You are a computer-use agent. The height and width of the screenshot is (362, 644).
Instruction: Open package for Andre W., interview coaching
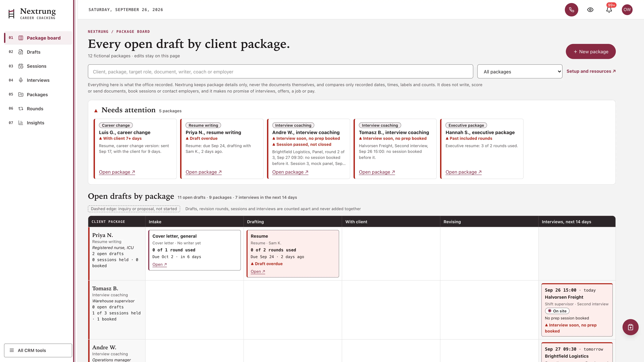click(x=290, y=172)
